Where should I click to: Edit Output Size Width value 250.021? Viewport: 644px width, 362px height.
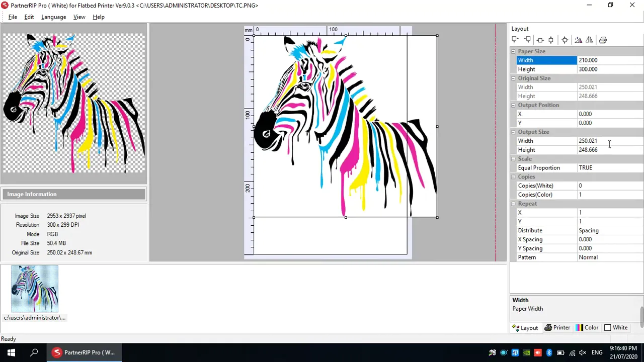(610, 141)
